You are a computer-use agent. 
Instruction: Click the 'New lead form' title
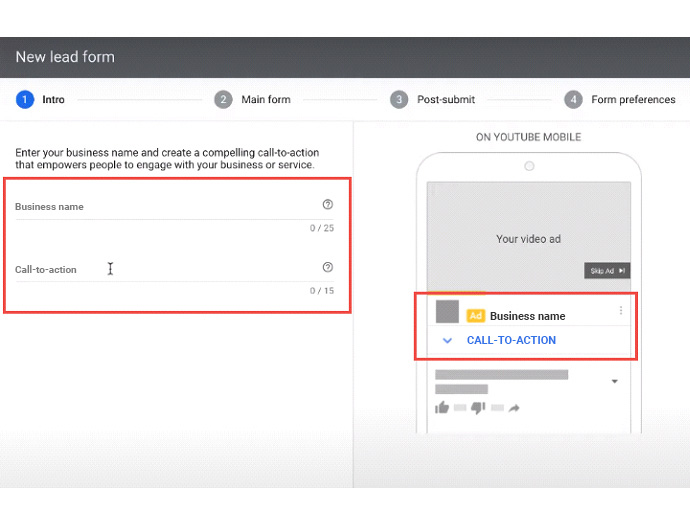pyautogui.click(x=65, y=57)
